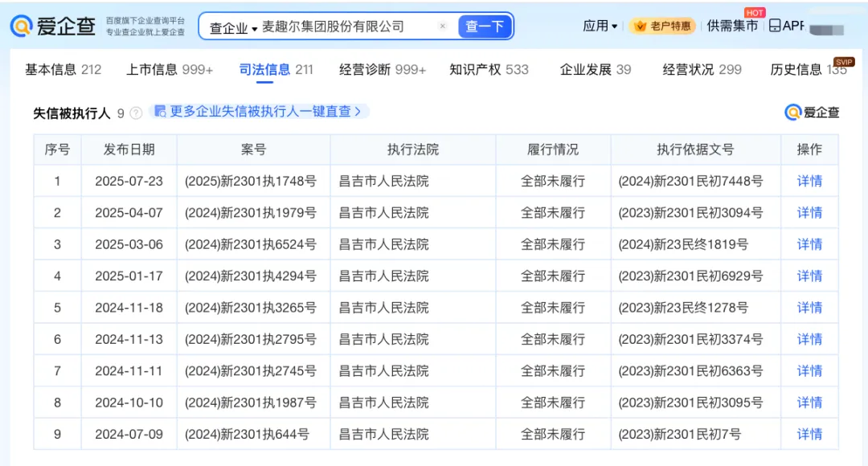This screenshot has height=466, width=868.
Task: Open 详情 for case 执3265号
Action: click(809, 308)
